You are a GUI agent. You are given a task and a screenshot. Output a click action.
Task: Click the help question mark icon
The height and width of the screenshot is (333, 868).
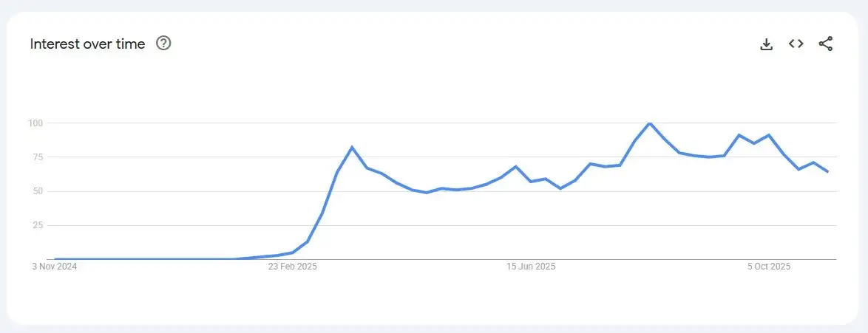(x=163, y=44)
